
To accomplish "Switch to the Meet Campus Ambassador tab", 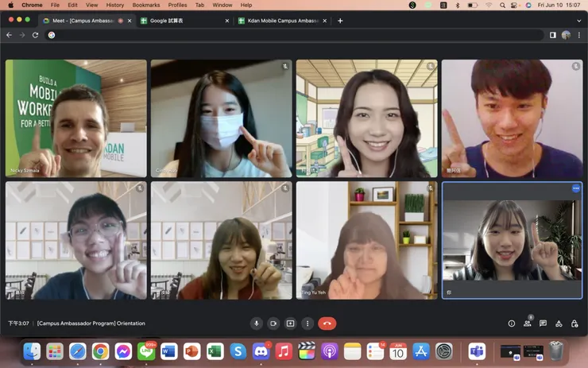I will (x=83, y=21).
